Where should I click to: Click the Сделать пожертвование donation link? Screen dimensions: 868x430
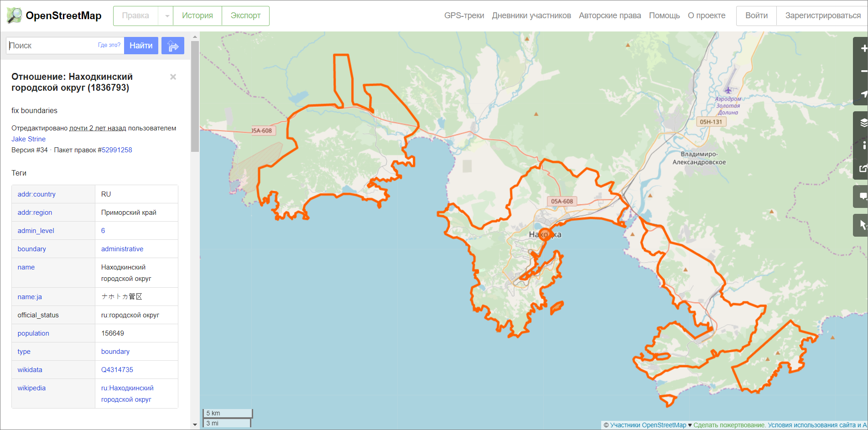coord(729,425)
